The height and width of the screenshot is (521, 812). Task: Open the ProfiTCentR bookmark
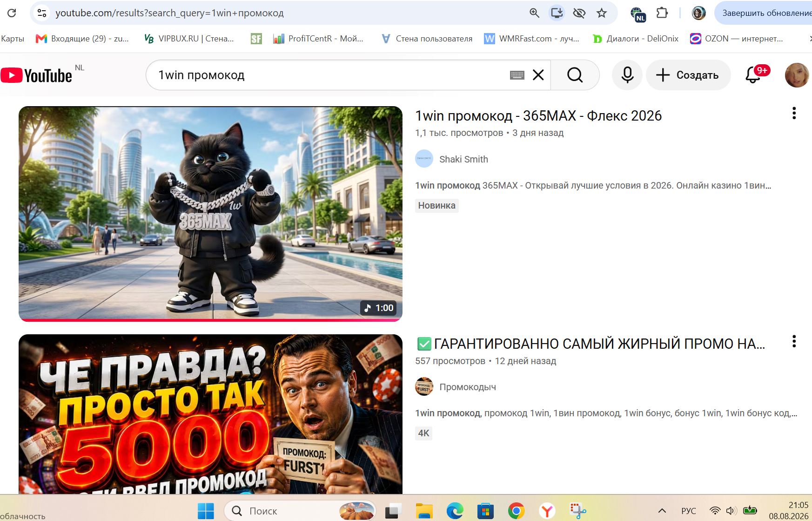(318, 39)
